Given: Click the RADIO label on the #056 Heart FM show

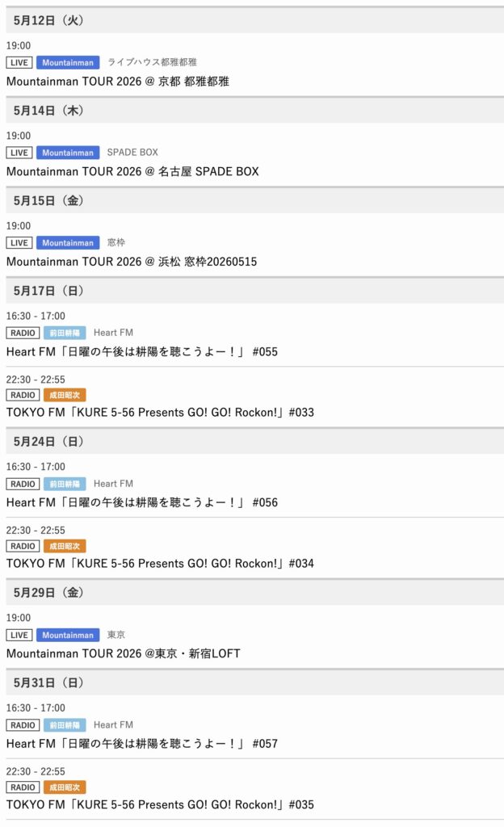Looking at the screenshot, I should point(23,484).
